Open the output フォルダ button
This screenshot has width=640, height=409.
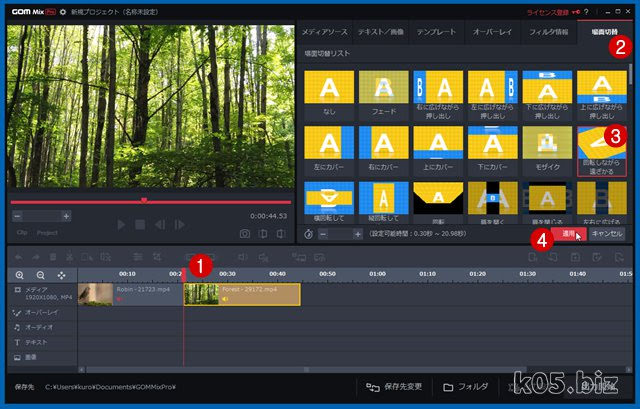pyautogui.click(x=466, y=387)
